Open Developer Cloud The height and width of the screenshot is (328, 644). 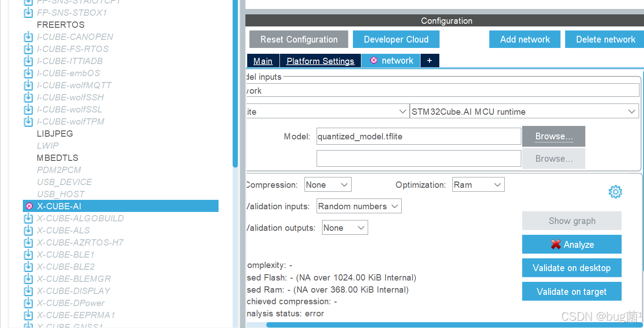point(396,39)
